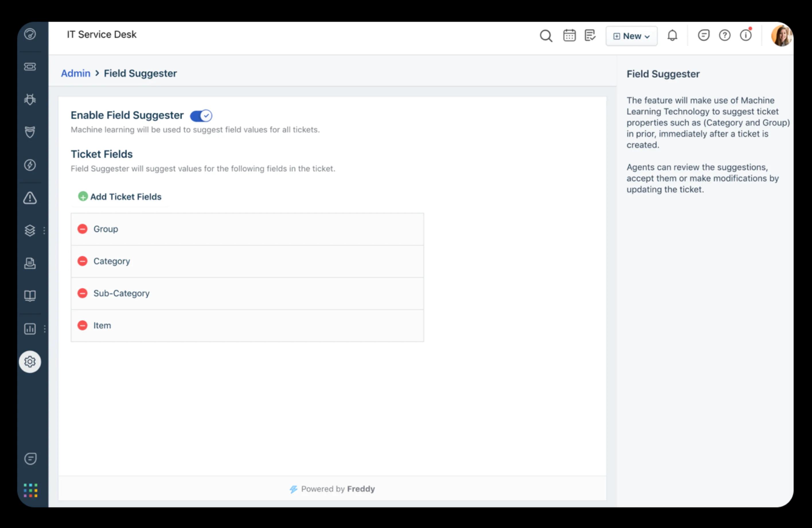Open the Solutions book icon in sidebar
Viewport: 812px width, 528px height.
click(x=30, y=296)
